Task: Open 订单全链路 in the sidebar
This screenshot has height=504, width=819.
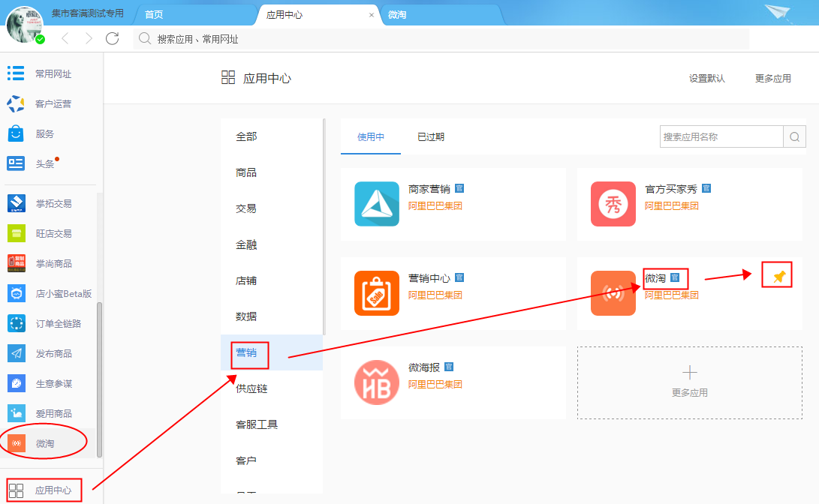Action: coord(44,323)
